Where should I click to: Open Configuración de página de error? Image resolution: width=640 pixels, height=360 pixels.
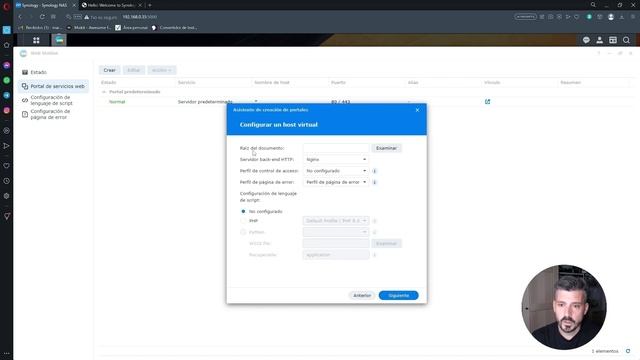53,114
